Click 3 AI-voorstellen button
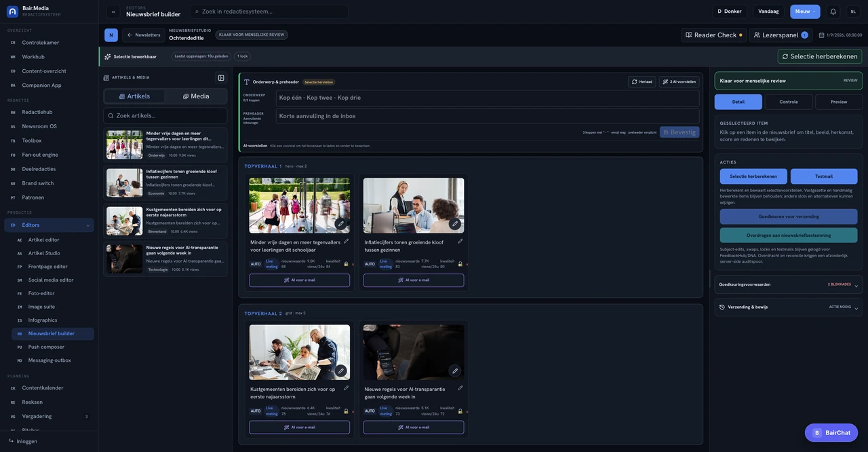 (679, 81)
